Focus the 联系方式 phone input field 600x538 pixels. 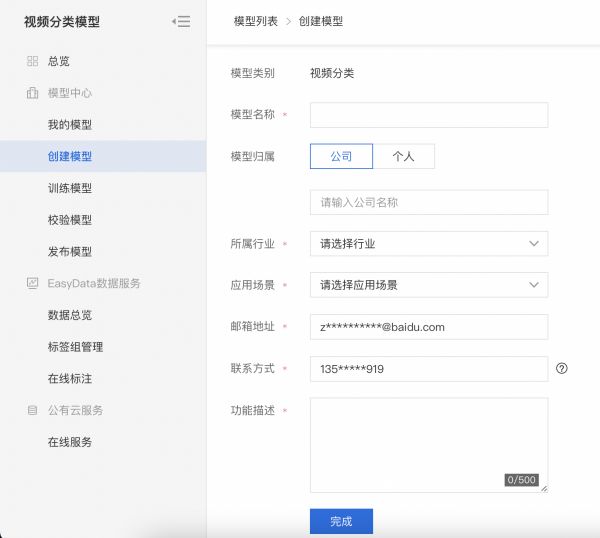[429, 369]
